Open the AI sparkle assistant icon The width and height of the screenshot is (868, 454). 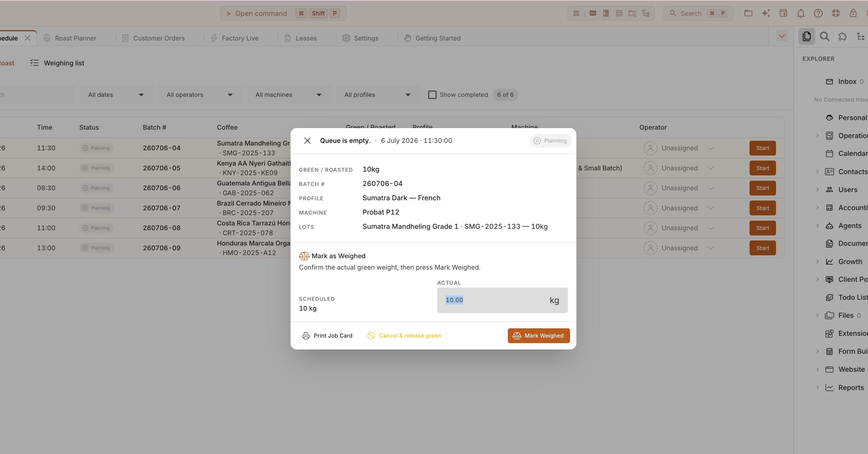(766, 13)
